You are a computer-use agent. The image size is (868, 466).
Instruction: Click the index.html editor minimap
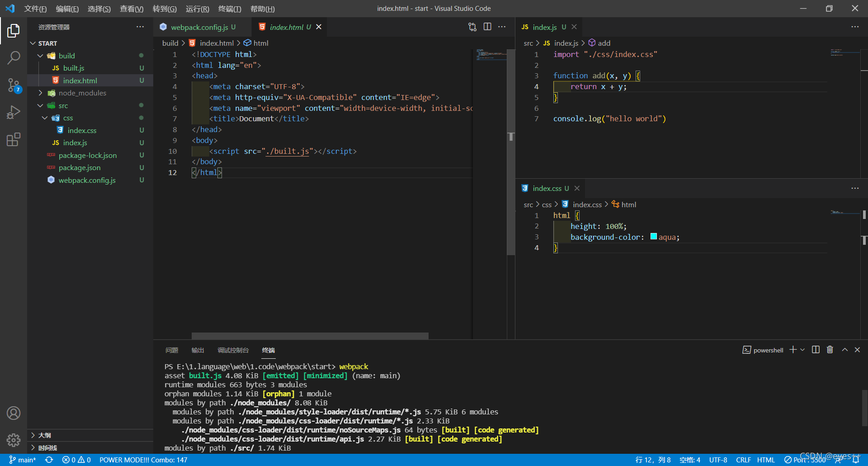(x=491, y=55)
